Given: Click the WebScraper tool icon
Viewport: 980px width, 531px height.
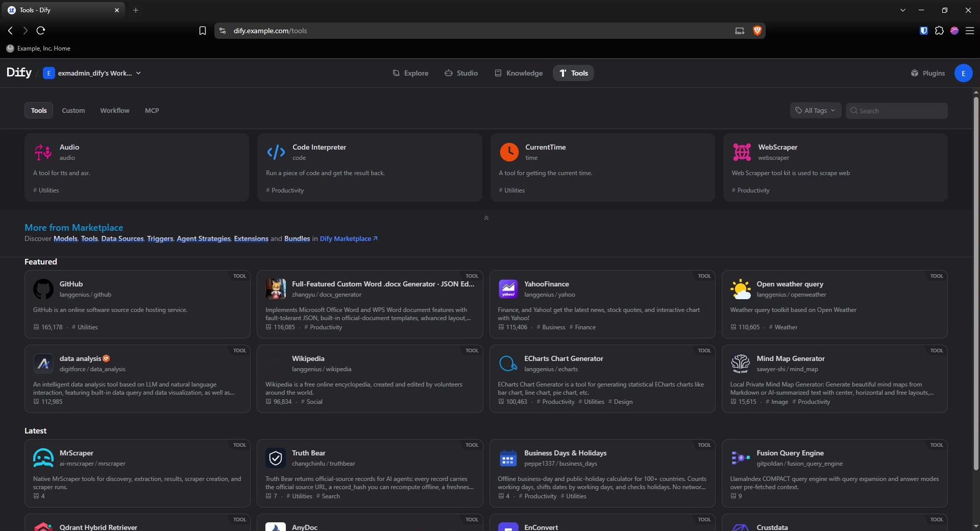Looking at the screenshot, I should pyautogui.click(x=742, y=152).
